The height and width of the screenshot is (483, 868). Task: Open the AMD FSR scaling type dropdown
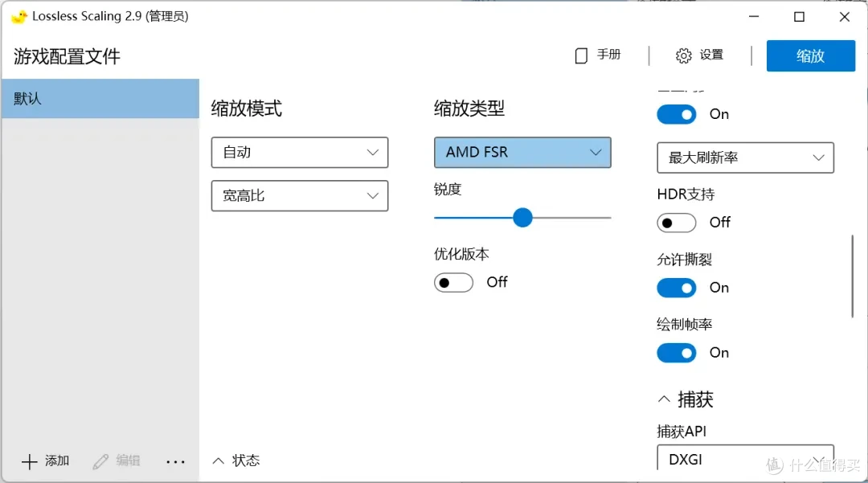click(522, 152)
